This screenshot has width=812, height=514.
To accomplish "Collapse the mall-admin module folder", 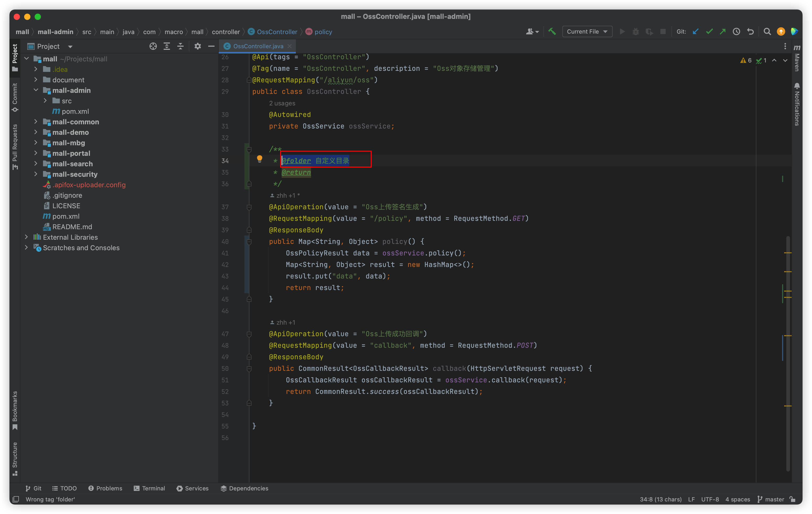I will tap(36, 90).
